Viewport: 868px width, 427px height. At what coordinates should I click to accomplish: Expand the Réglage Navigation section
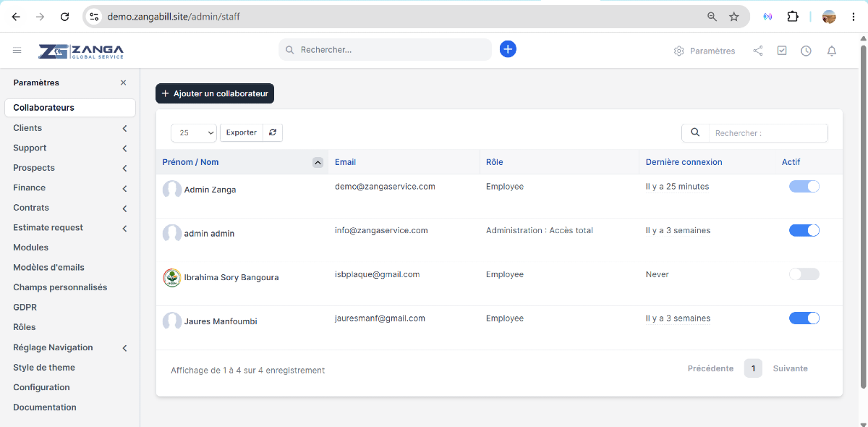pos(124,348)
